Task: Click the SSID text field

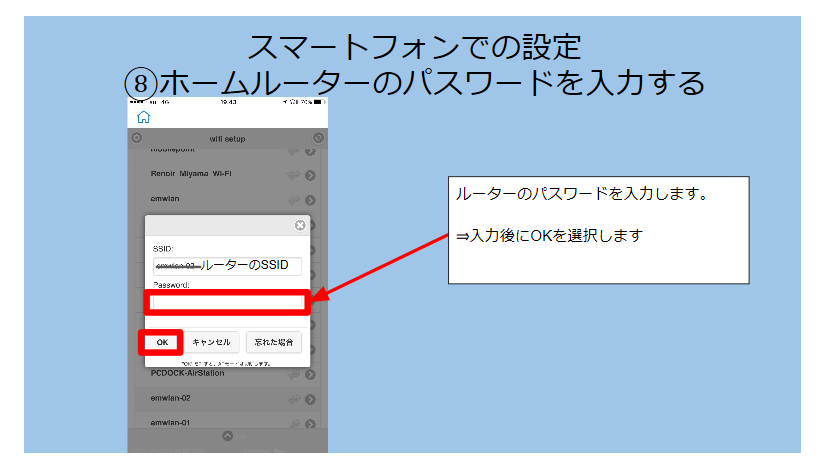Action: point(227,265)
